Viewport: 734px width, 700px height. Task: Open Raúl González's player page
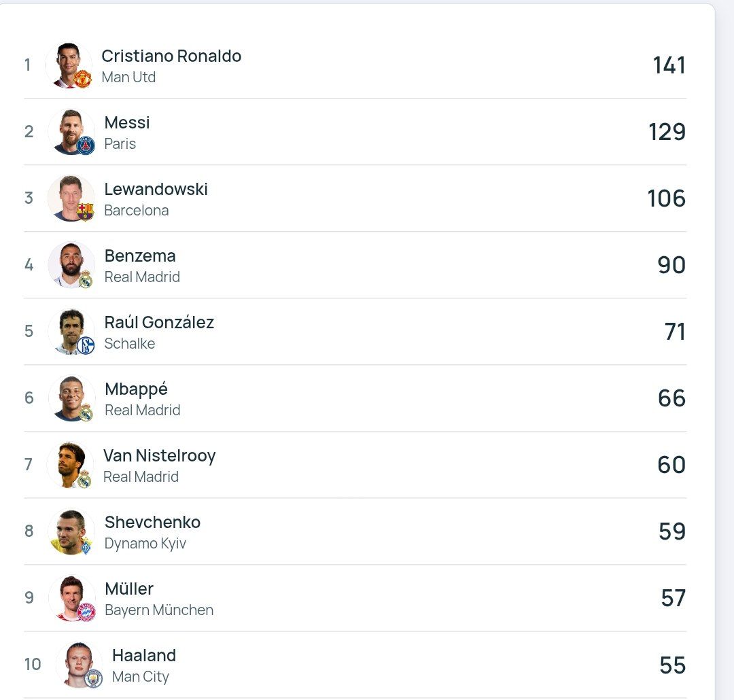click(x=159, y=322)
